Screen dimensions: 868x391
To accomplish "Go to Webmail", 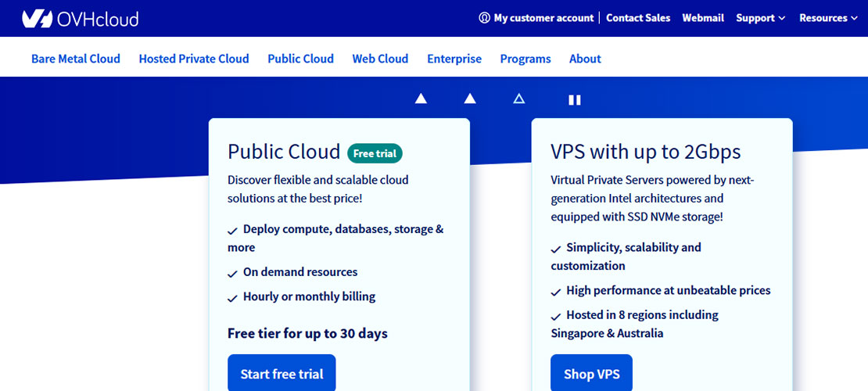I will tap(703, 18).
